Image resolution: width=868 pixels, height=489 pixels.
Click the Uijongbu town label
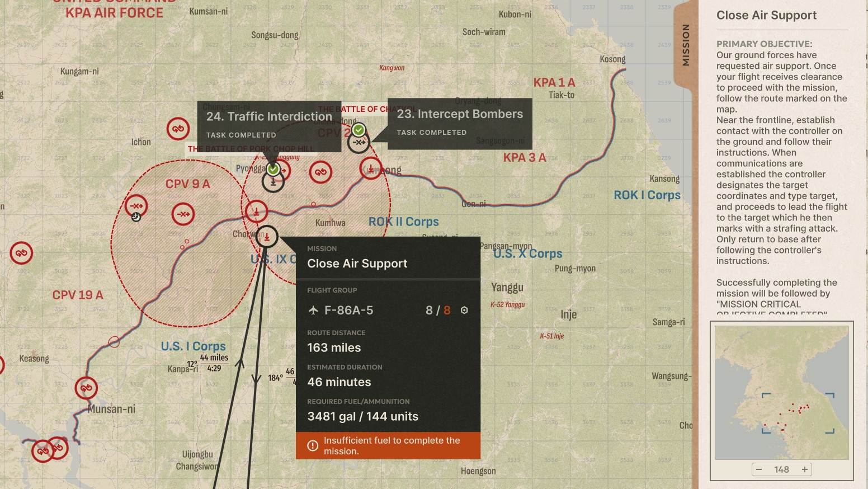[197, 454]
